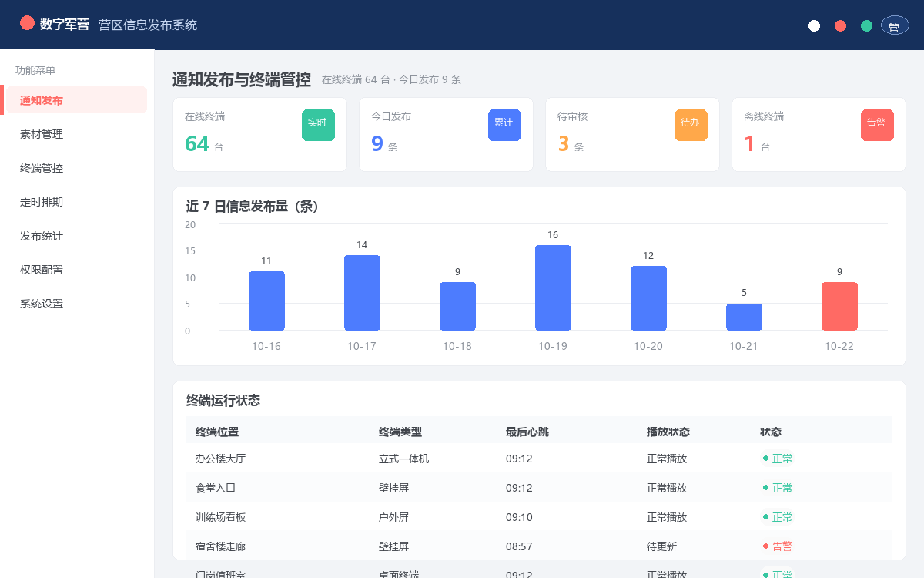Select the 宿舍楼走廊 row

(x=539, y=546)
